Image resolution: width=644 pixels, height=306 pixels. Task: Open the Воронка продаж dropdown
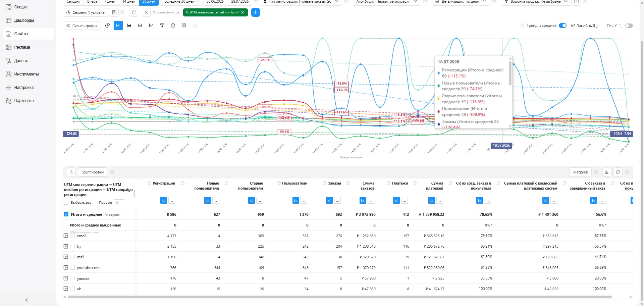pos(536,2)
